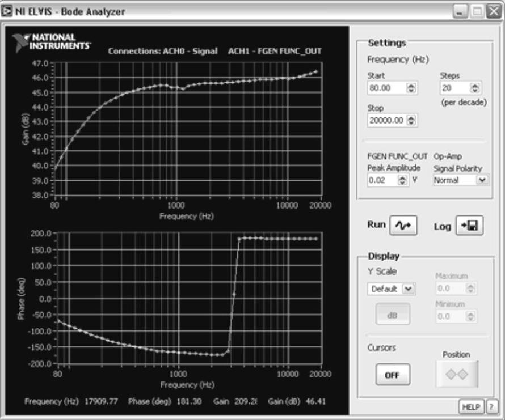Click the Gain (dB) readout 46.41
505x420 pixels.
[315, 401]
